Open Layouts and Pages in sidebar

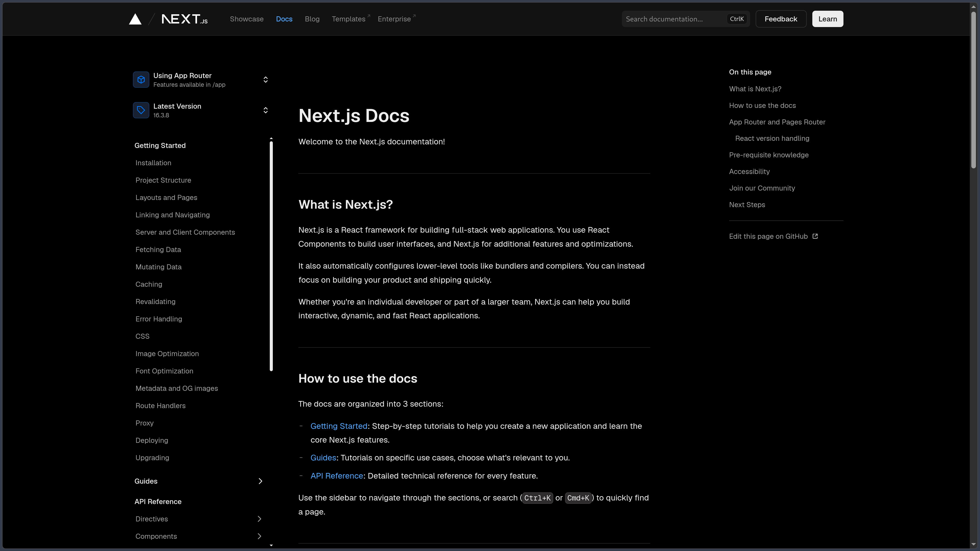[166, 197]
